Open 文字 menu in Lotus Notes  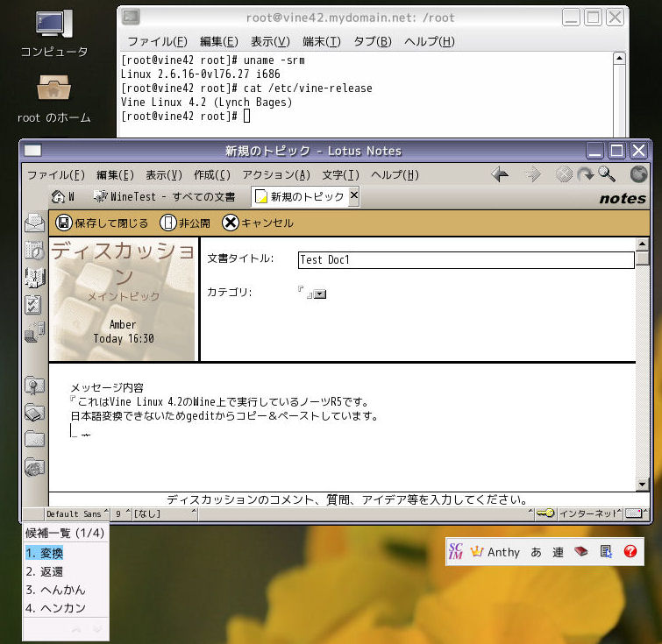point(340,174)
